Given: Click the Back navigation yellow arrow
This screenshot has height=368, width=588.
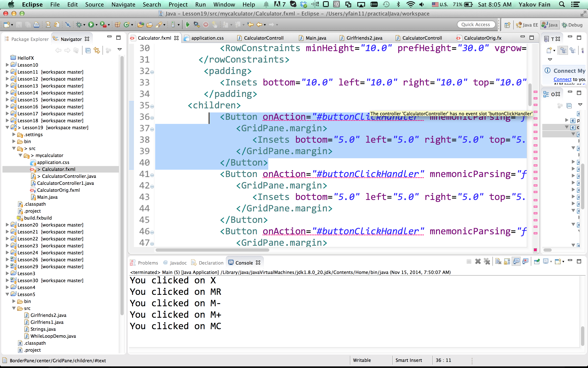Looking at the screenshot, I should (x=259, y=25).
